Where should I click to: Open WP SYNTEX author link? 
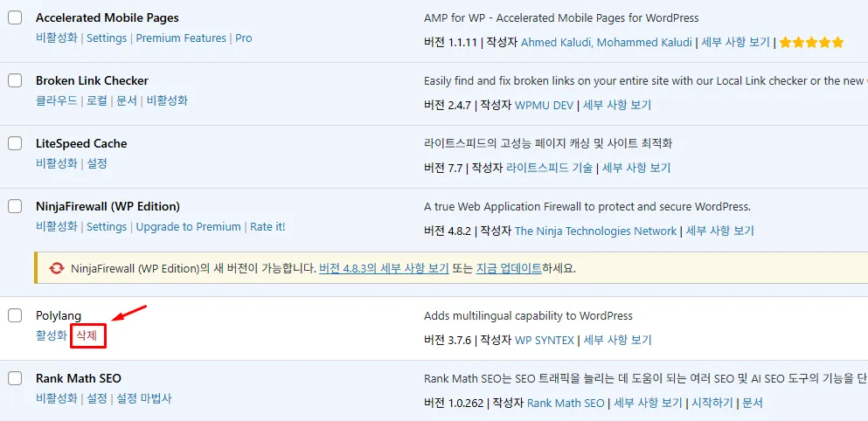545,341
